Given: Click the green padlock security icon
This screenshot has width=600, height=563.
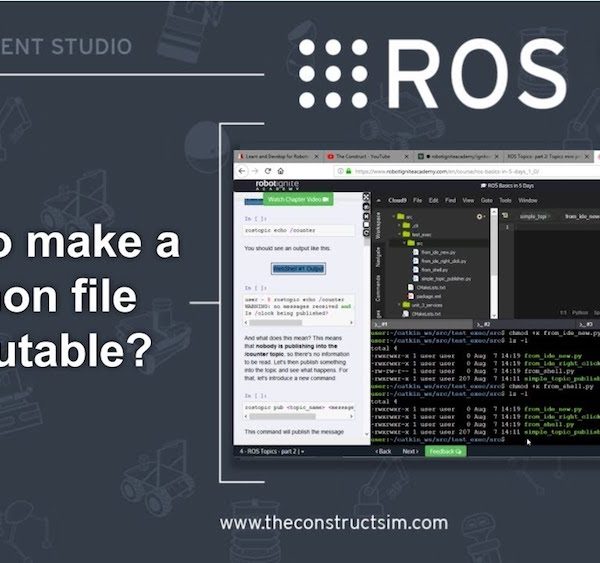Looking at the screenshot, I should pos(349,171).
